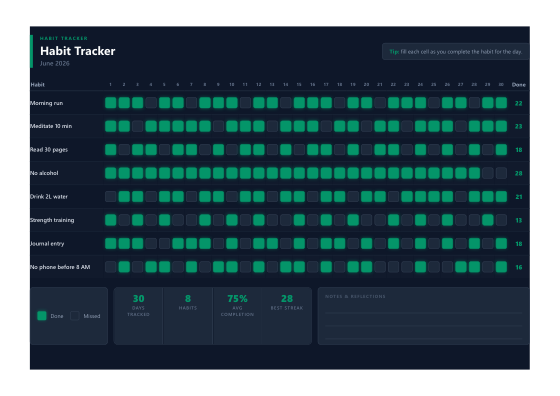560x396 pixels.
Task: Select the 'Habit Tracker' main title
Action: pos(78,51)
